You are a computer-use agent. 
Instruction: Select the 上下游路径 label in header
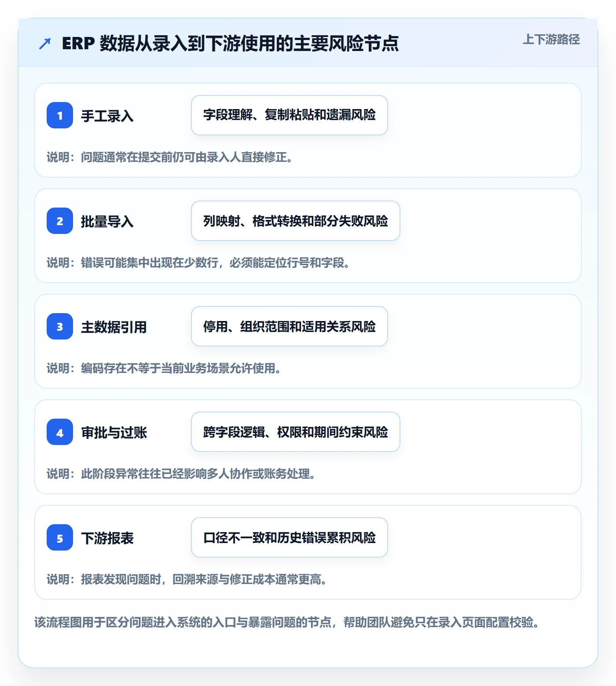coord(551,40)
